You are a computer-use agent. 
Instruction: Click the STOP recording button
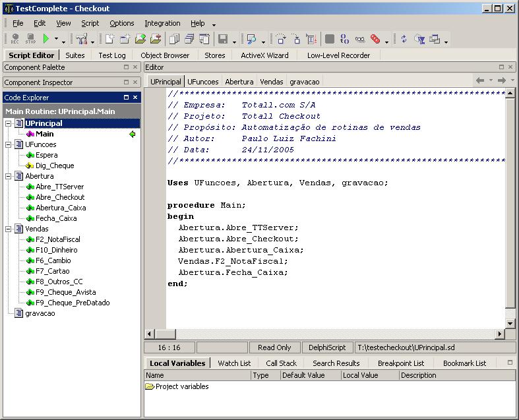(30, 39)
